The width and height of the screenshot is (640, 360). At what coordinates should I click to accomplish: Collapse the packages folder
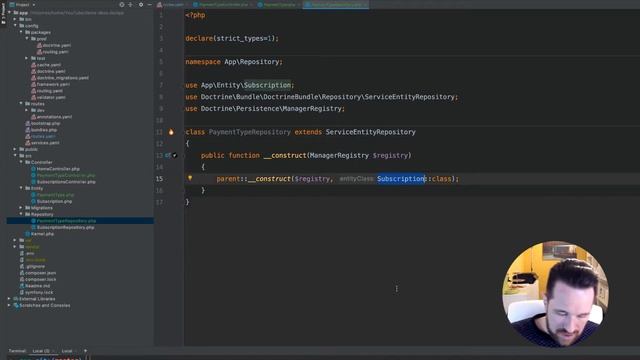click(21, 32)
